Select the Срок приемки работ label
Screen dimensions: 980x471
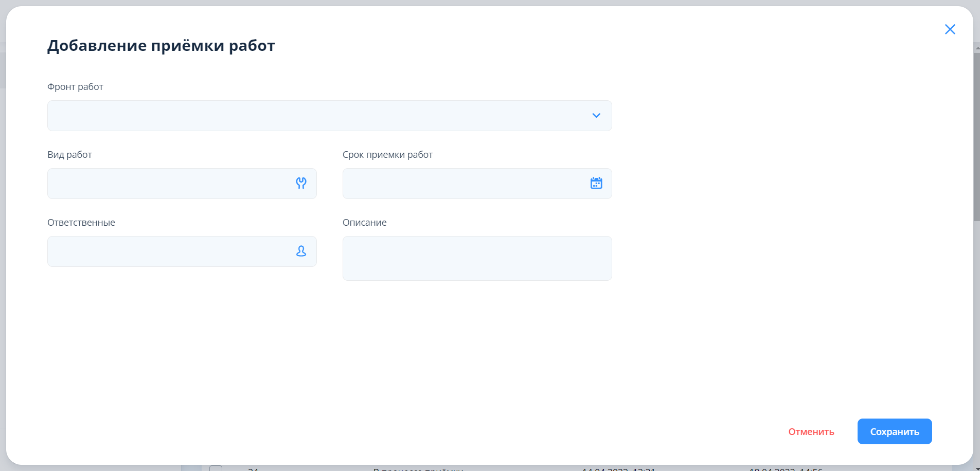(387, 155)
